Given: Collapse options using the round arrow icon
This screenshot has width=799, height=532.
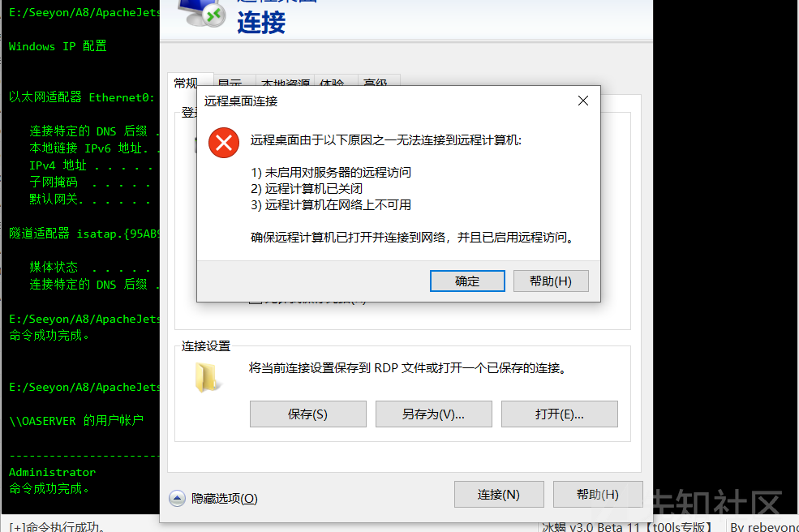Looking at the screenshot, I should click(x=178, y=498).
